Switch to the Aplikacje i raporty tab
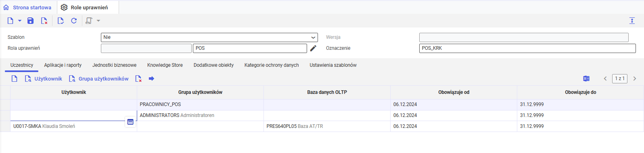The height and width of the screenshot is (153, 644). [63, 65]
